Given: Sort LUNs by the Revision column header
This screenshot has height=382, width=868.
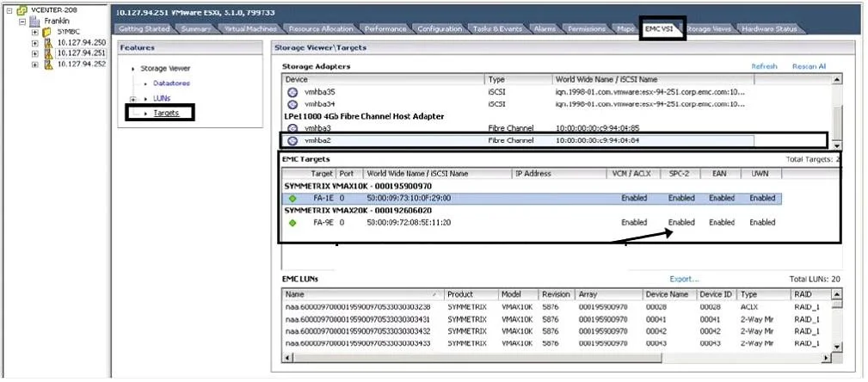Looking at the screenshot, I should 557,294.
